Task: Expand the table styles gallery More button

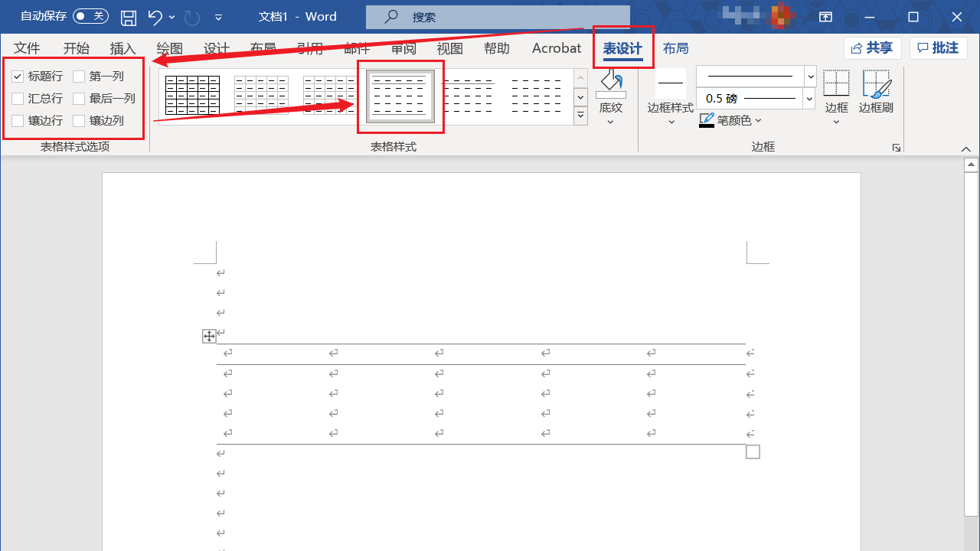Action: [580, 116]
